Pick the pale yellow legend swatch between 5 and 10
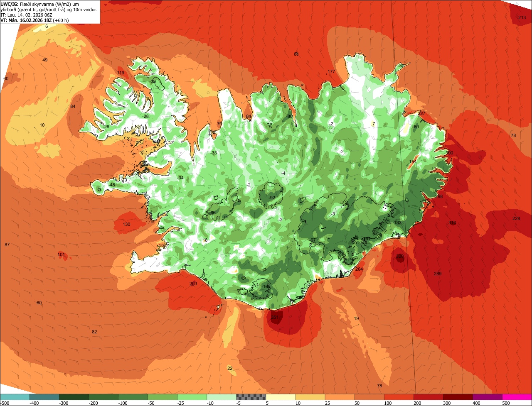This screenshot has height=406, width=532. 281,397
